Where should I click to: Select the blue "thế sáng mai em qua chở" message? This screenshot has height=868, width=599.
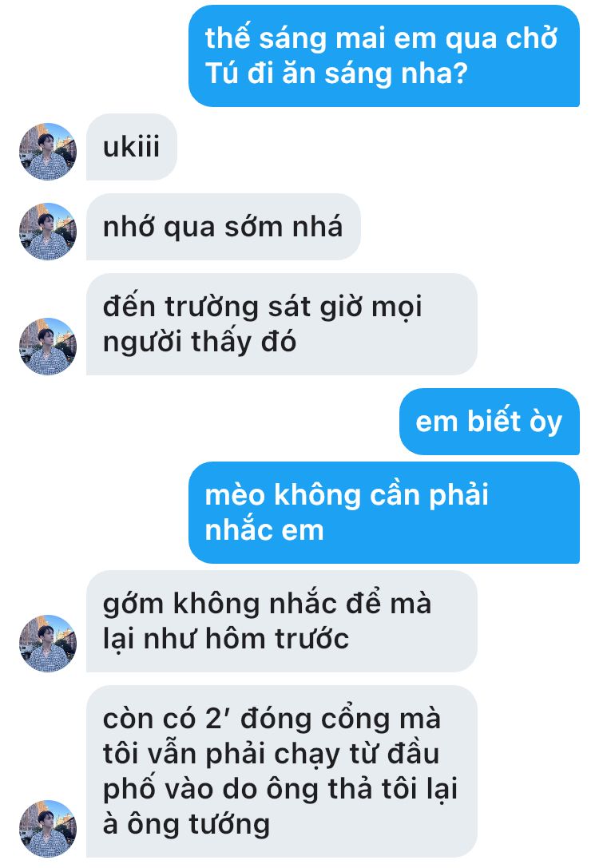pos(384,56)
